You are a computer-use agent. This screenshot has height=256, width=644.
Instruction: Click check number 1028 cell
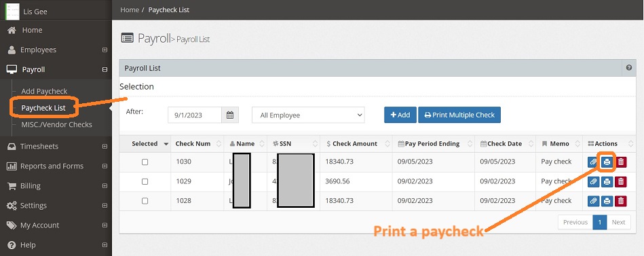point(183,201)
